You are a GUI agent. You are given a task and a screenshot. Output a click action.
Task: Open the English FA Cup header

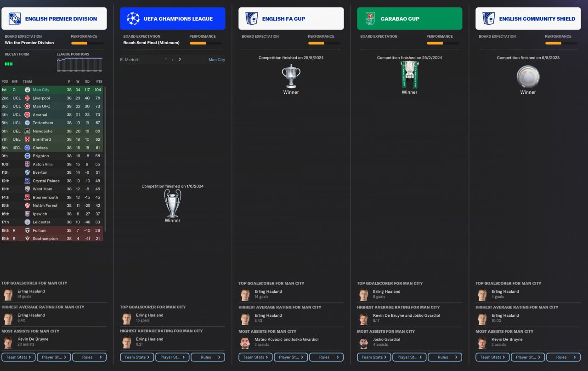coord(291,18)
